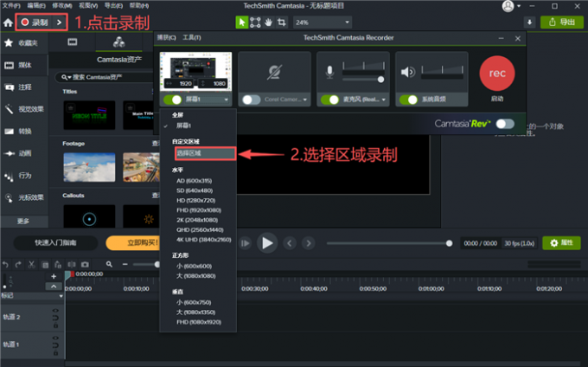Screen dimensions: 588x367
Task: Click the Undo icon in timeline toolbar
Action: tap(5, 265)
